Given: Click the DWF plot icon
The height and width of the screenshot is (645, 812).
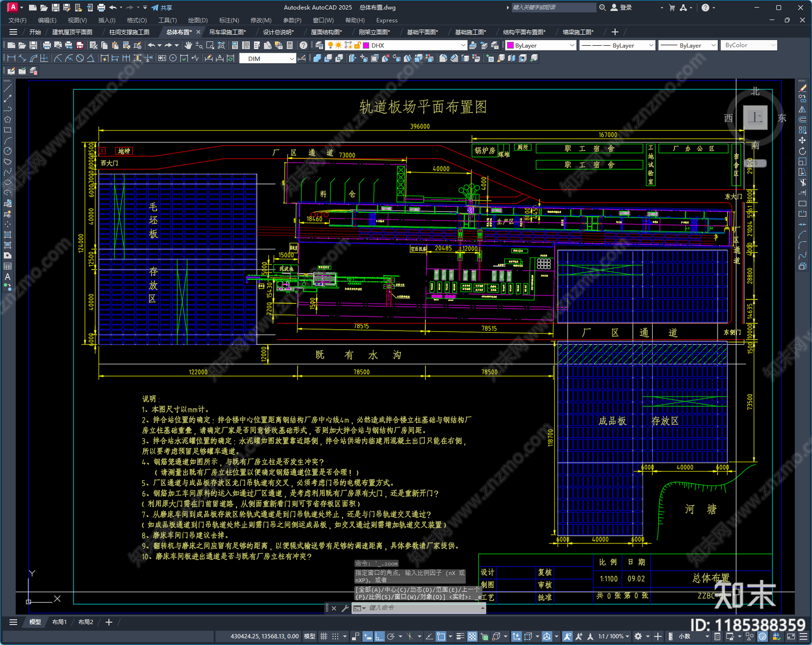Looking at the screenshot, I should (x=80, y=45).
